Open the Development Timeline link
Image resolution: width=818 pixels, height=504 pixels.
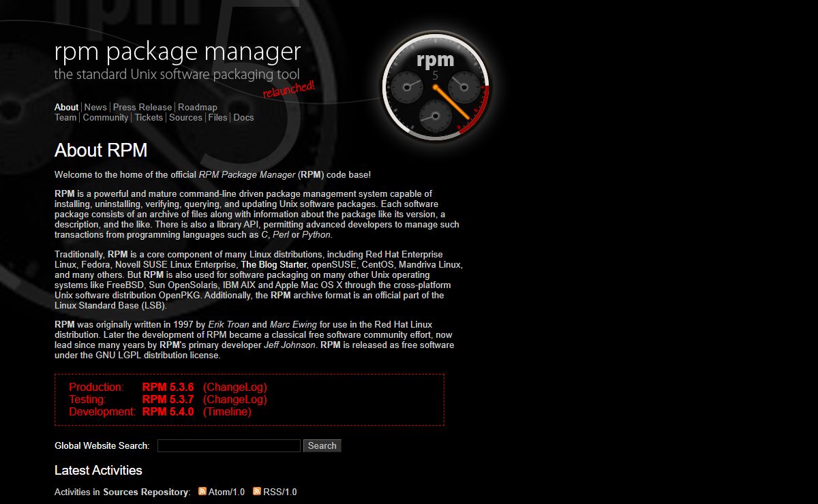(227, 411)
